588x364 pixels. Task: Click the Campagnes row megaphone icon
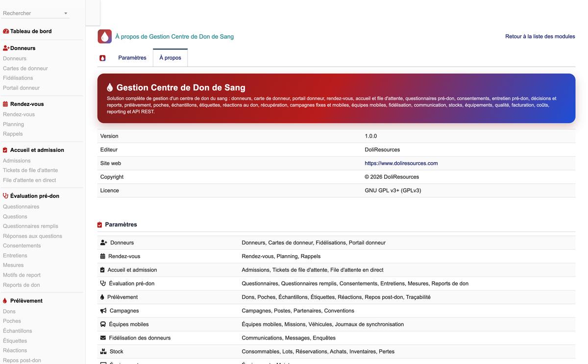103,311
